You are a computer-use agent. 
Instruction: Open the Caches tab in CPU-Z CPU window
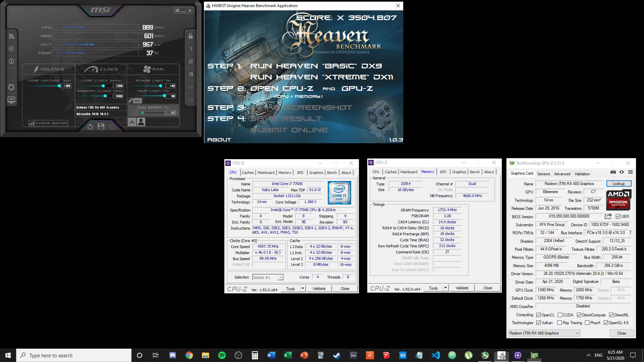[248, 173]
